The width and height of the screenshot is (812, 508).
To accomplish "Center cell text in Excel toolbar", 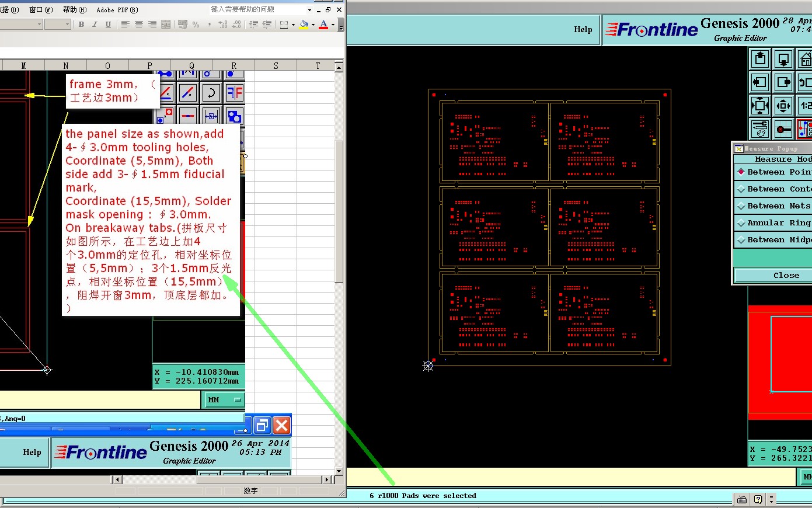I will [139, 25].
